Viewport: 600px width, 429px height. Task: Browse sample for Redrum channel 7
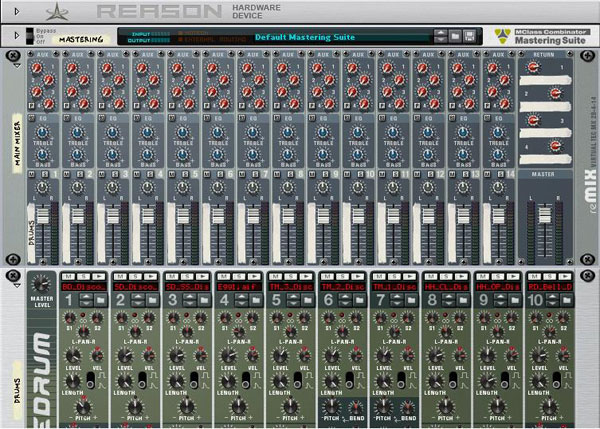click(x=411, y=300)
